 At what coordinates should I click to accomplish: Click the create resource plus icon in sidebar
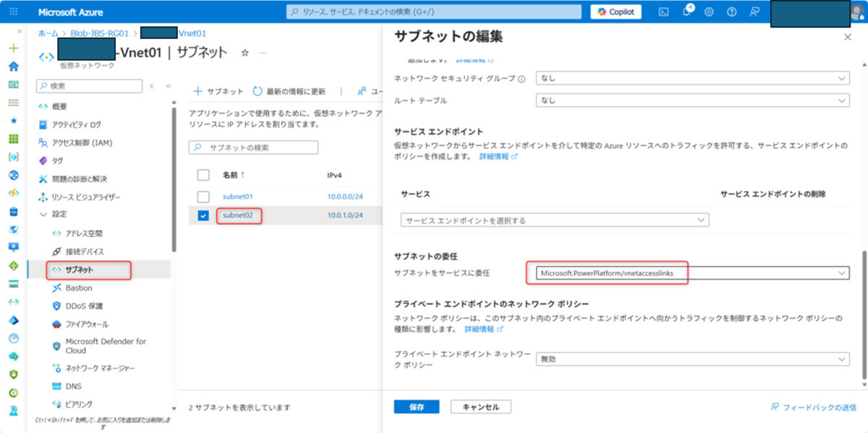coord(12,47)
